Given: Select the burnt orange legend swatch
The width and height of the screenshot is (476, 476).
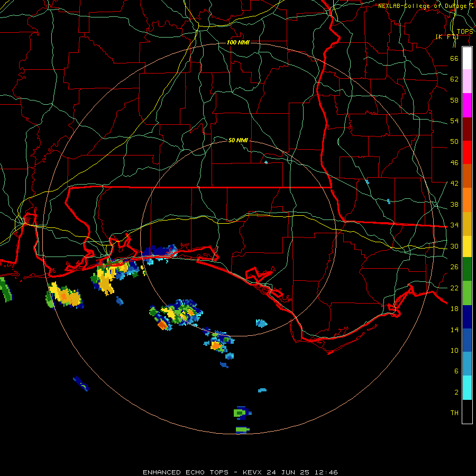Looking at the screenshot, I should coord(467,176).
